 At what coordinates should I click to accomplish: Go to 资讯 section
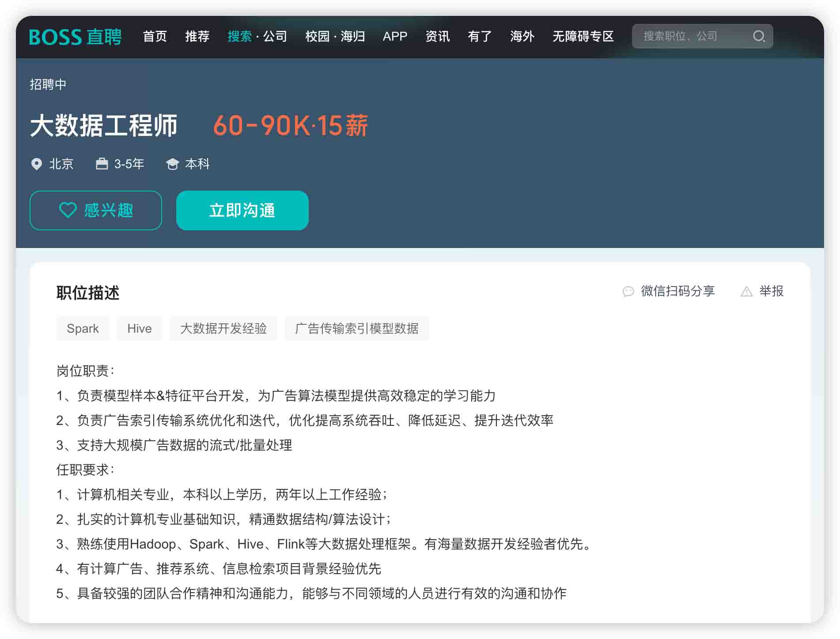(x=438, y=36)
